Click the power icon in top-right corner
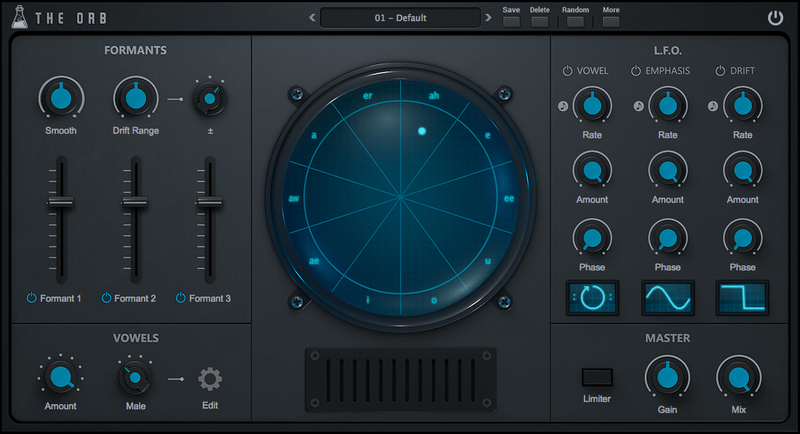This screenshot has height=434, width=800. (775, 18)
